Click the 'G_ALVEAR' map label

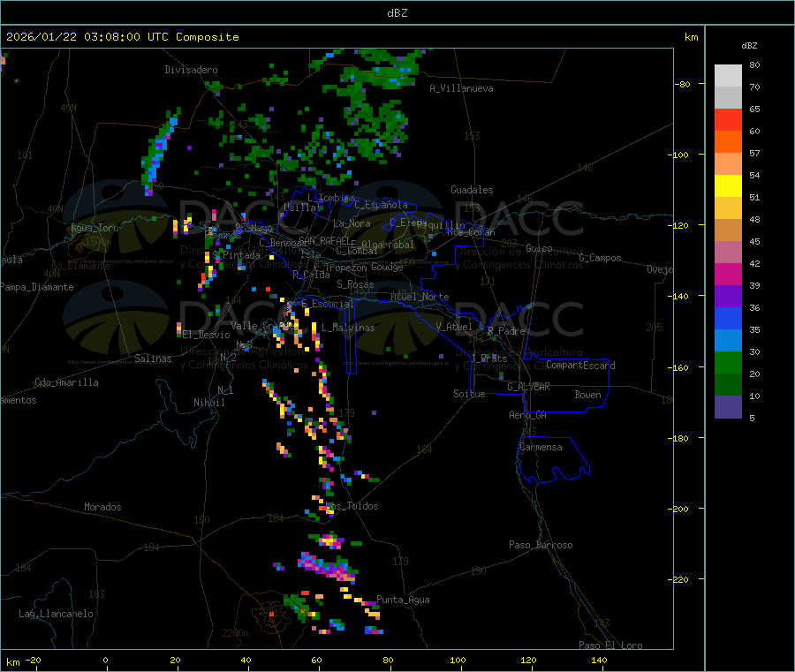(528, 387)
